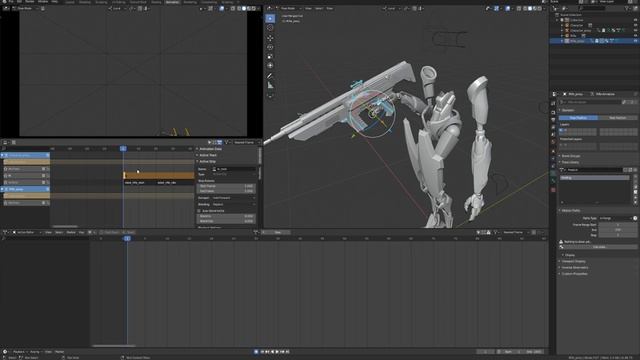
Task: Open the Paths Type In Range dropdown
Action: click(x=615, y=218)
